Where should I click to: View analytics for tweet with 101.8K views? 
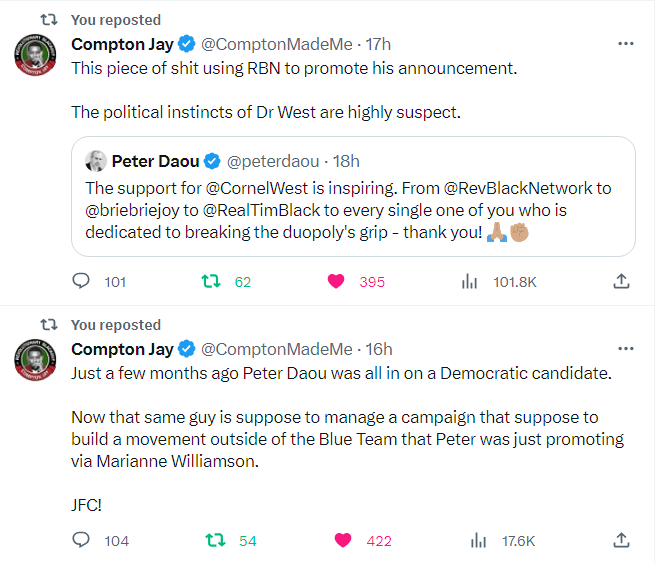coord(468,282)
